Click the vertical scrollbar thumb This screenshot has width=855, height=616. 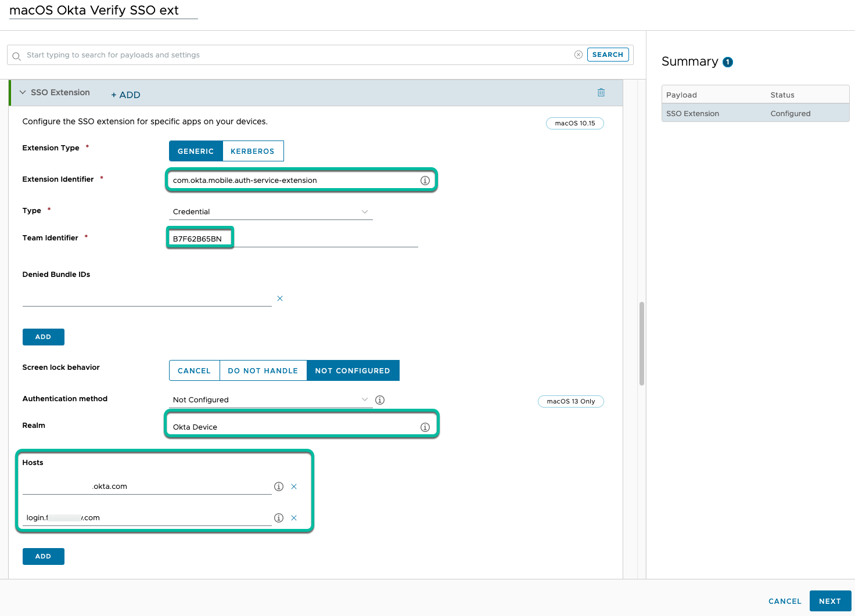pyautogui.click(x=642, y=343)
